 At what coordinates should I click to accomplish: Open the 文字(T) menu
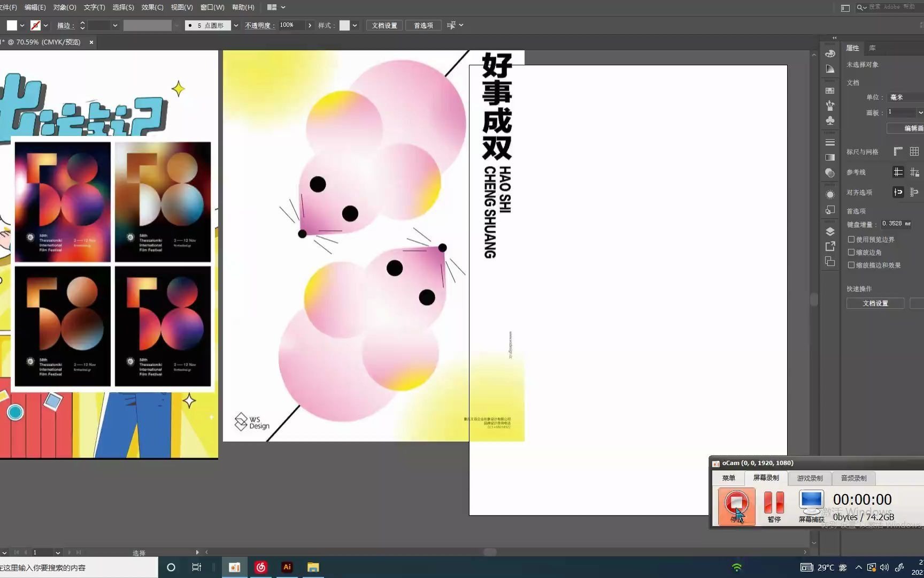point(94,7)
